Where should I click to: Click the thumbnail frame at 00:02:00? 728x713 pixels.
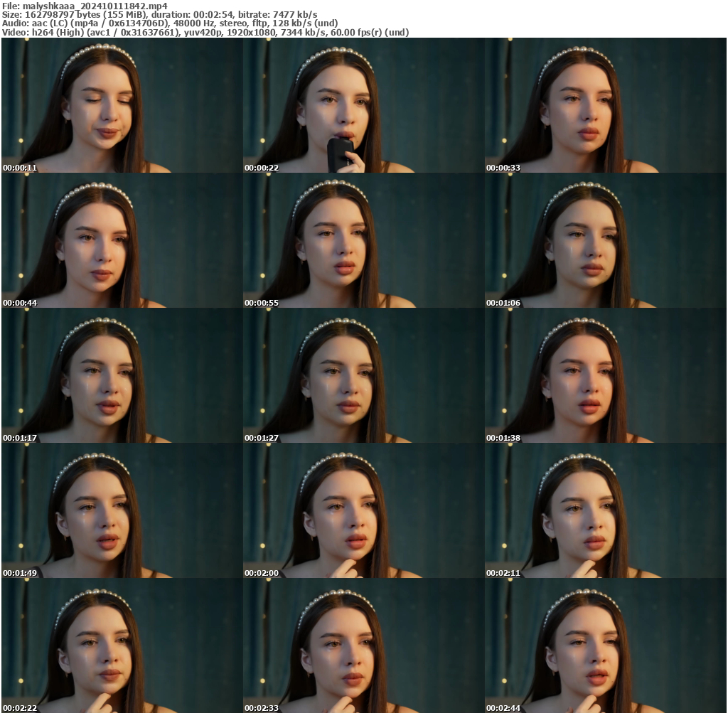pos(363,510)
